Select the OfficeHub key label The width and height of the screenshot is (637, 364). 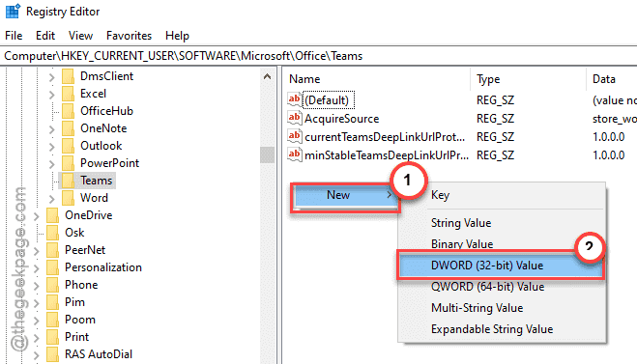point(107,111)
